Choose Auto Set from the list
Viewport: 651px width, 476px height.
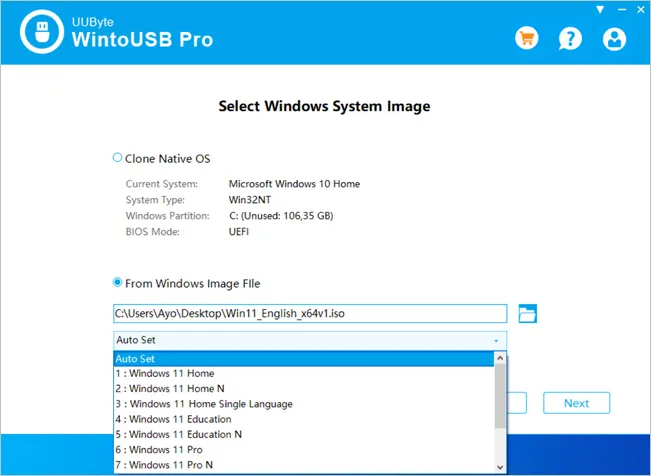304,358
